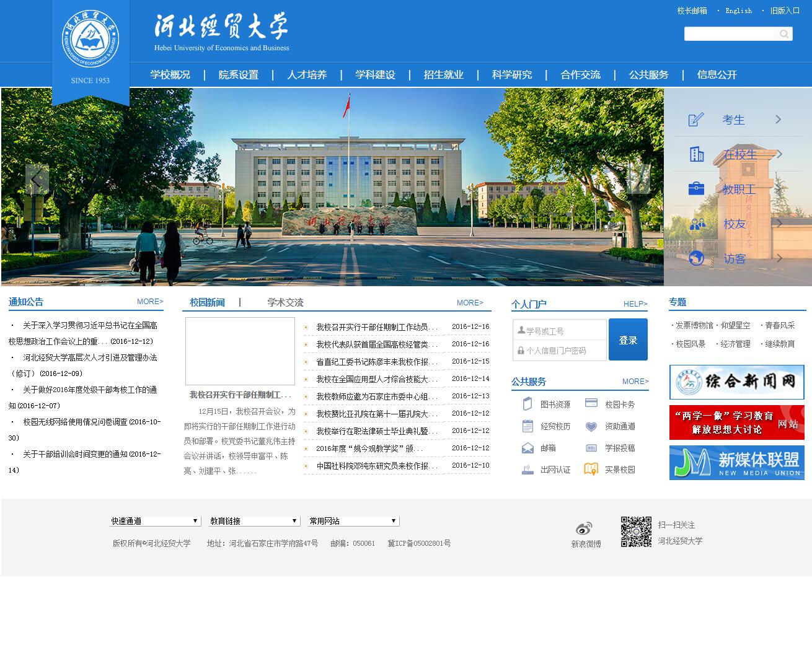812x669 pixels.
Task: Open the 公共服务 navigation menu
Action: pos(649,75)
